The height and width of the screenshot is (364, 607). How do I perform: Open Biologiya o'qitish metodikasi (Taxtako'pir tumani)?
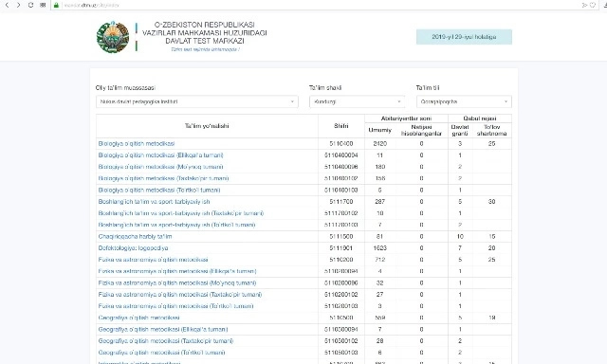tap(163, 178)
